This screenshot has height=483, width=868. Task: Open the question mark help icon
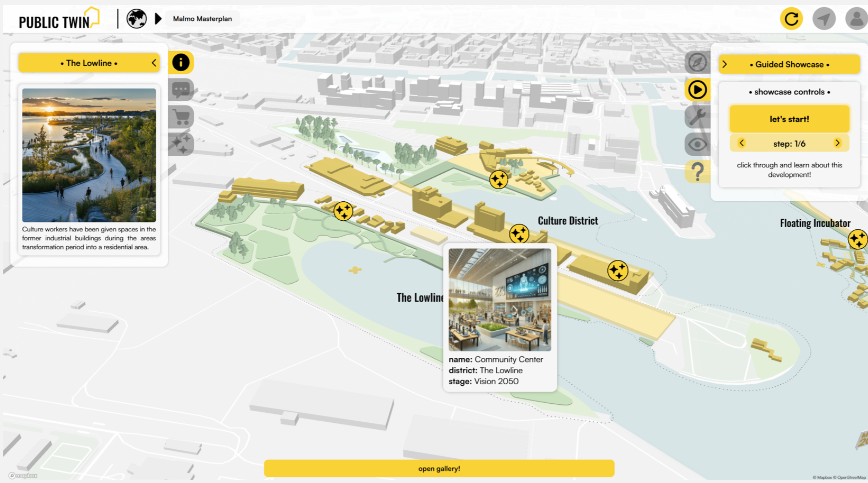click(697, 172)
